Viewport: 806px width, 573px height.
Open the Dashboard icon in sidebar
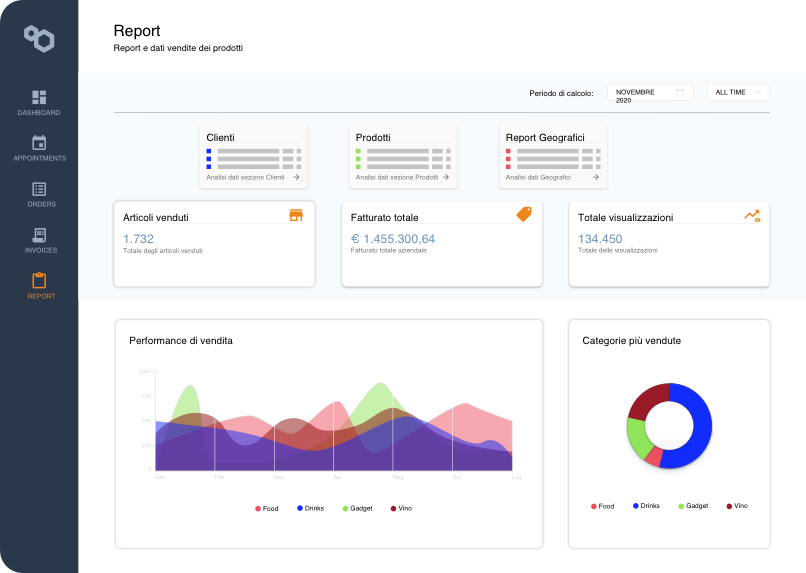pos(39,97)
